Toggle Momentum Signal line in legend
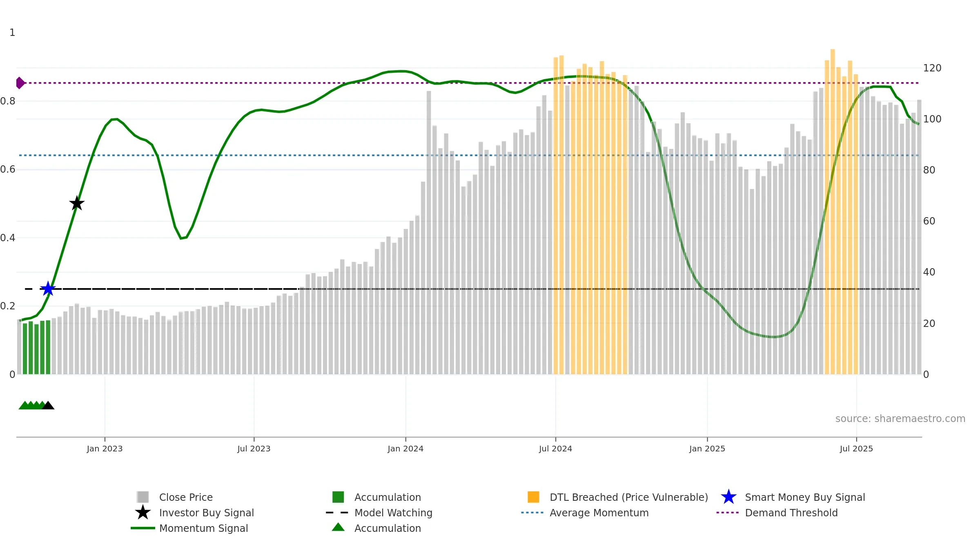980x551 pixels. [203, 528]
